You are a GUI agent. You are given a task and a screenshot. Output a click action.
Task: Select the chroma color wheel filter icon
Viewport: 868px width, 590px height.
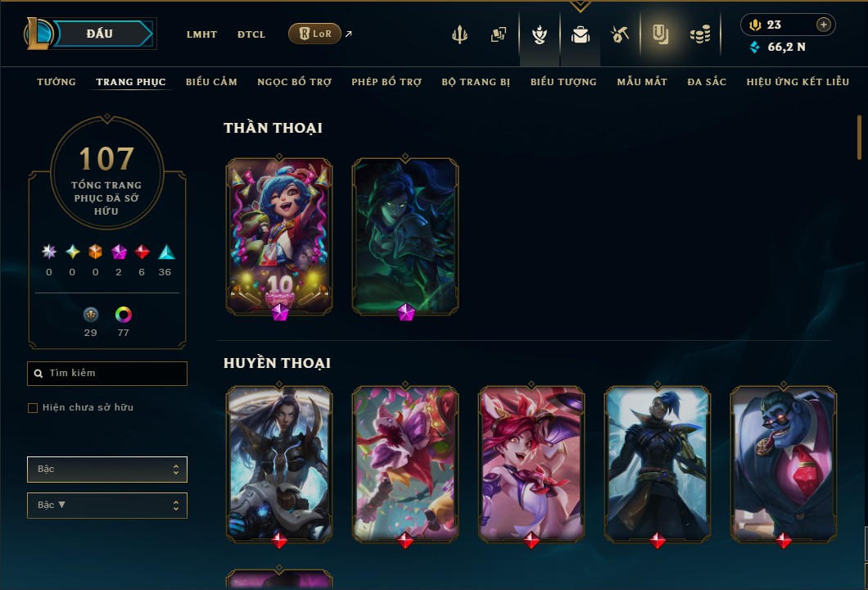tap(124, 315)
